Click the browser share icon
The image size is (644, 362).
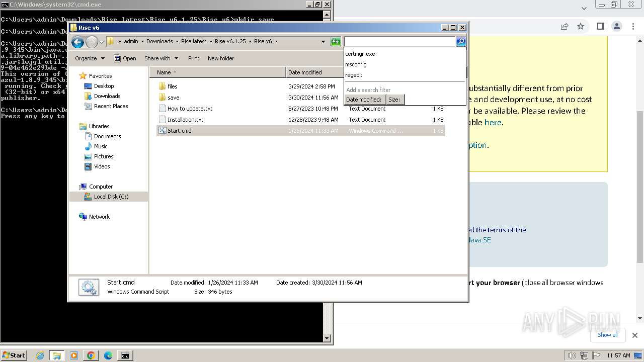(565, 26)
